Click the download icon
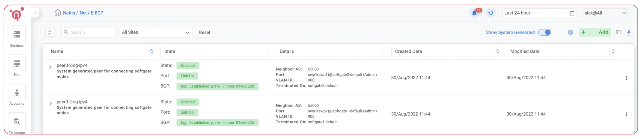The height and width of the screenshot is (139, 644). click(x=628, y=33)
